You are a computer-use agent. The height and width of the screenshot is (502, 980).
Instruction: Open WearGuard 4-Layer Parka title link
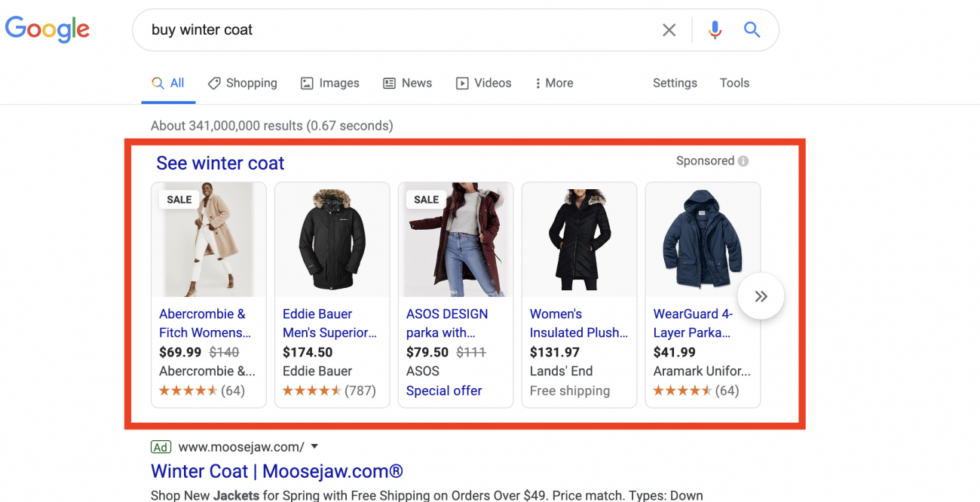click(x=693, y=323)
